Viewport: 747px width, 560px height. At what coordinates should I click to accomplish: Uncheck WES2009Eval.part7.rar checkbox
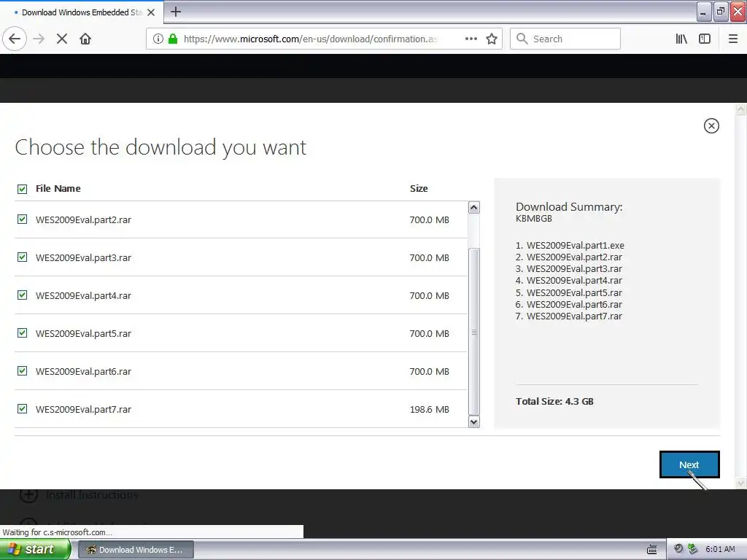pyautogui.click(x=23, y=408)
